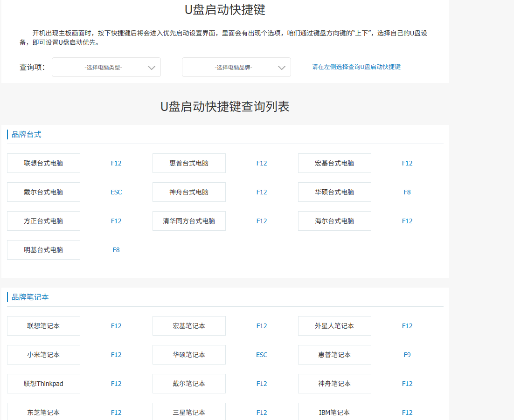Click the 联想台式电脑 button
The height and width of the screenshot is (420, 514).
[x=43, y=163]
